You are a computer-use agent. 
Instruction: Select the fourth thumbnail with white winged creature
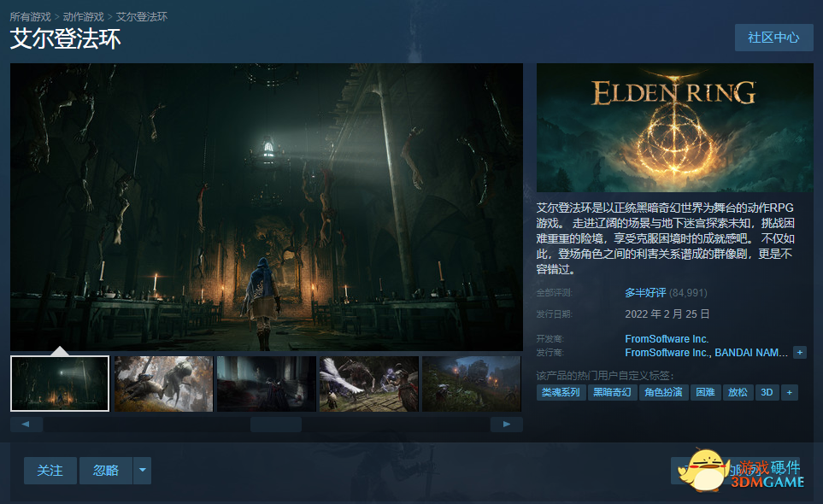[369, 384]
